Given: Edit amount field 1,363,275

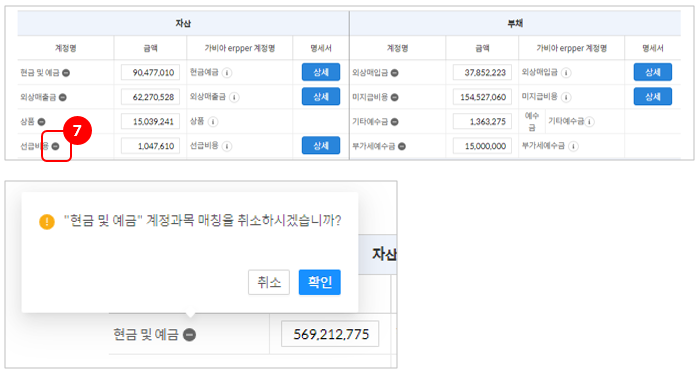Looking at the screenshot, I should (x=482, y=121).
